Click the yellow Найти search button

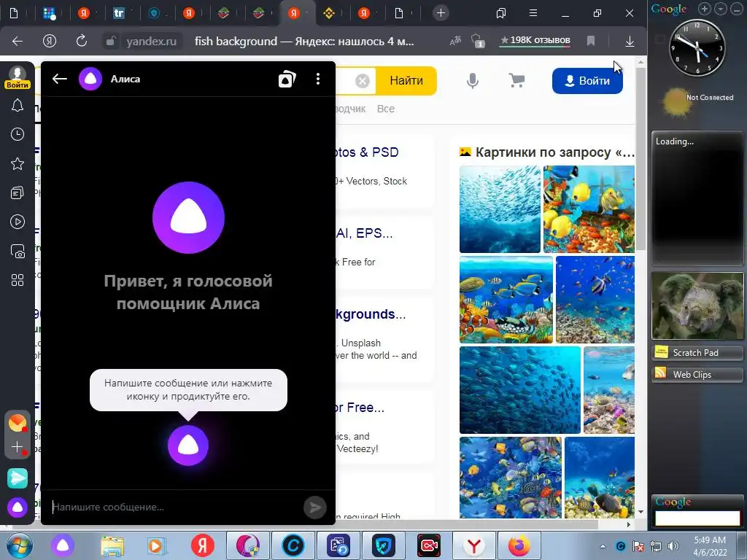406,81
